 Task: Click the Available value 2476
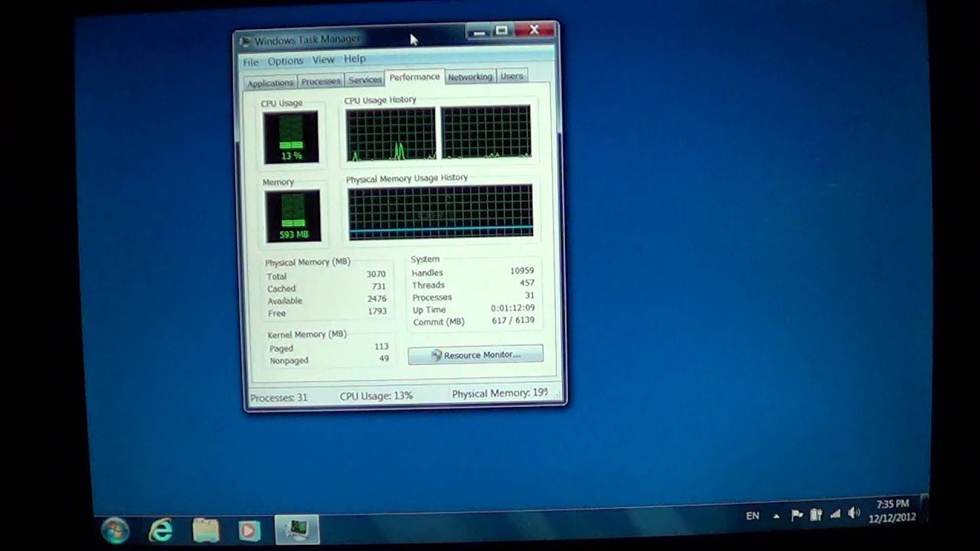(x=377, y=298)
